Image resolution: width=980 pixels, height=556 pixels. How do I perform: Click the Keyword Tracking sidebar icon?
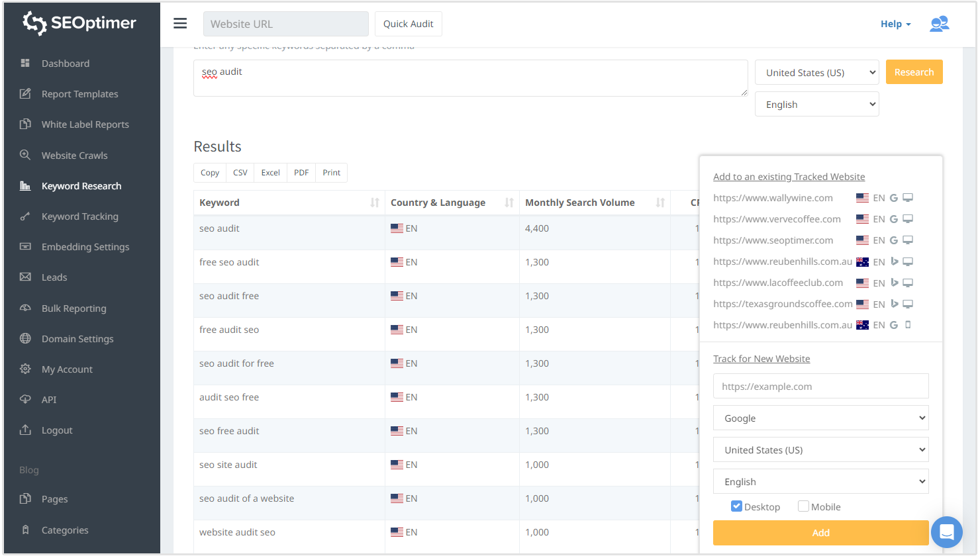(25, 216)
